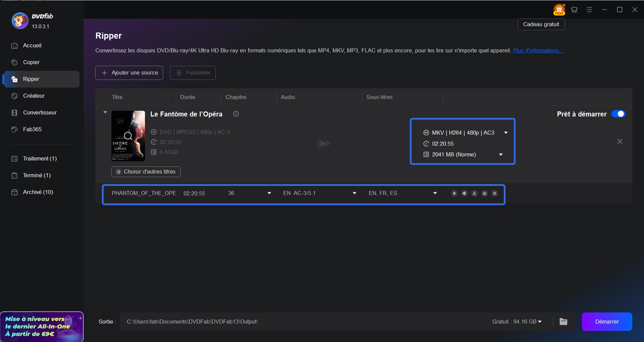Click the info icon beside Le Fantôme de l'Opéra

[x=236, y=114]
